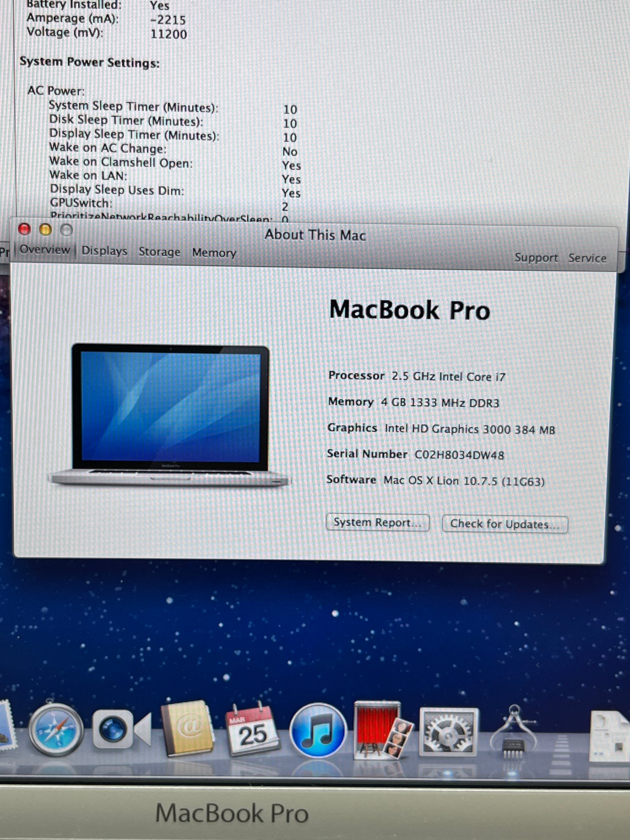This screenshot has width=630, height=840.
Task: Close the About This Mac window
Action: 24,230
